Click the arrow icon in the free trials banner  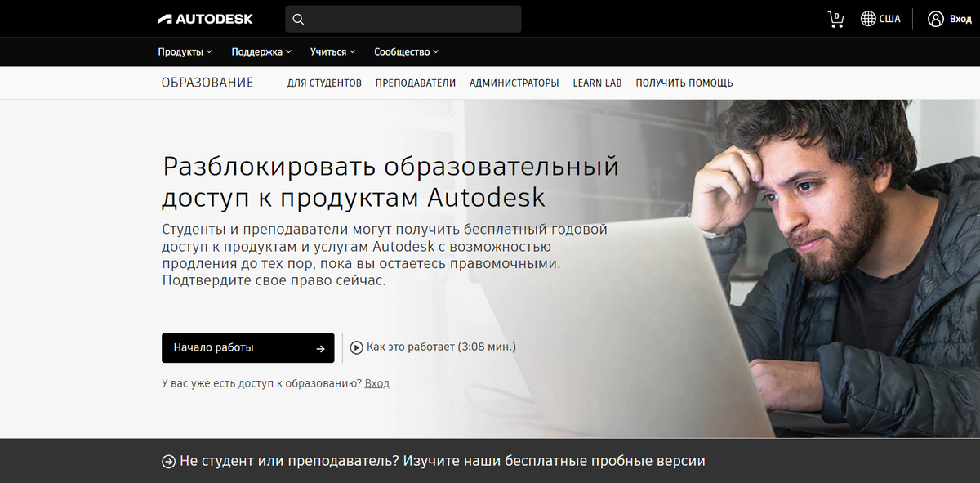click(168, 462)
